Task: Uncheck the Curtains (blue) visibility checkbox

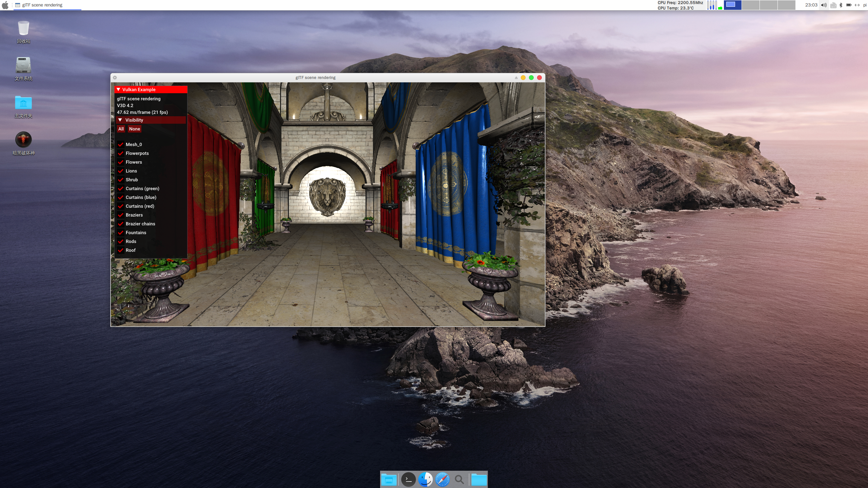Action: coord(121,197)
